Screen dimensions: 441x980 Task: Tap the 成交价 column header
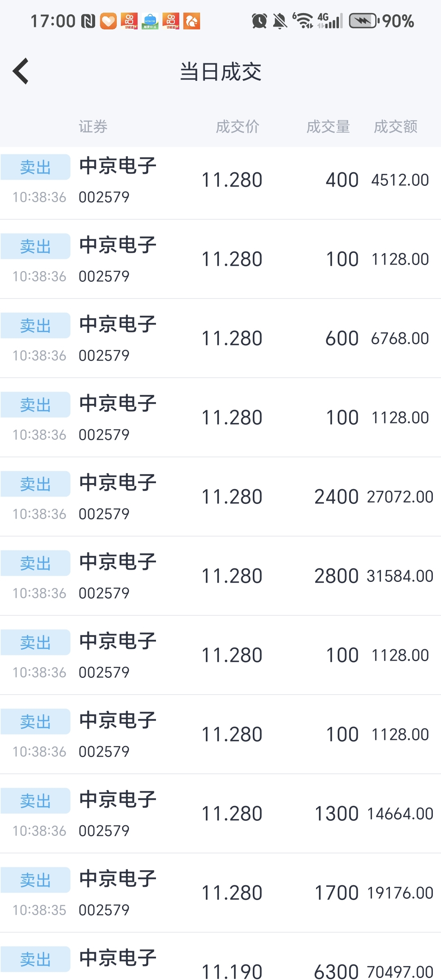tap(237, 127)
